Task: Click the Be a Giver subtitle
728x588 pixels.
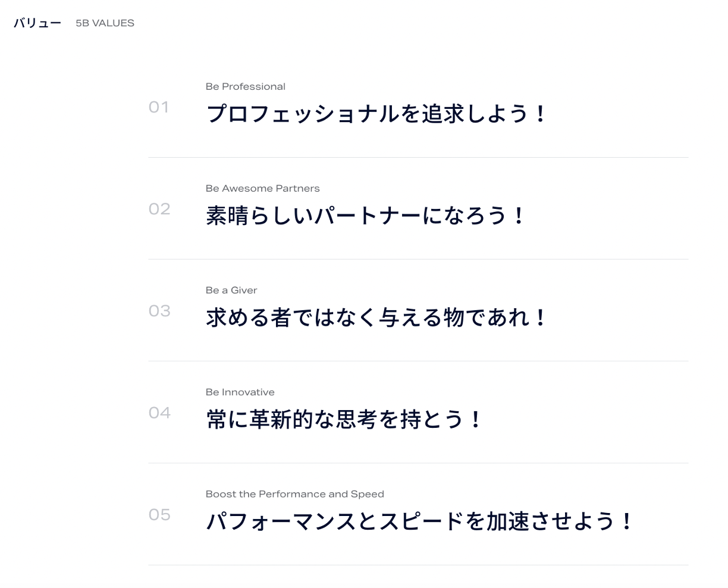Action: [x=231, y=290]
